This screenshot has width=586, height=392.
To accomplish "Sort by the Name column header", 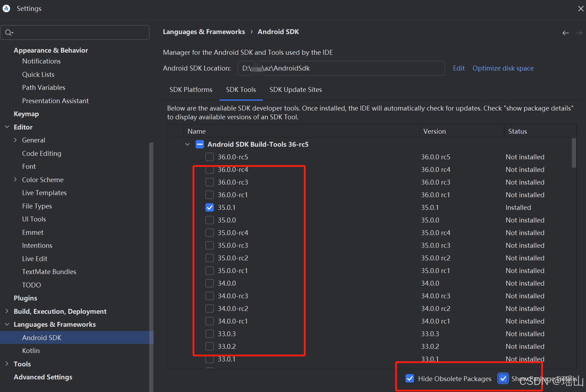I will [x=301, y=131].
